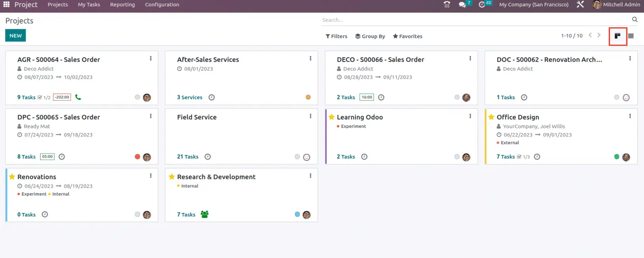644x258 pixels.
Task: Open the Reporting menu
Action: click(122, 5)
